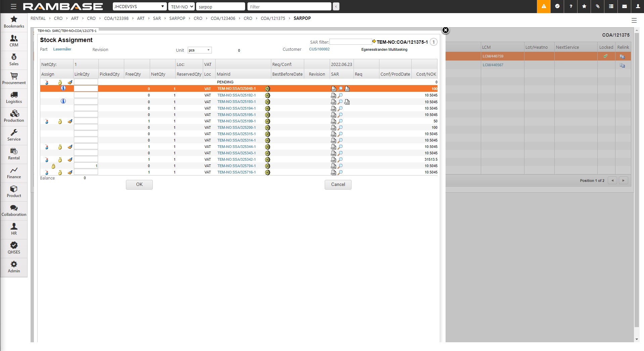Click info icon in SSA/325193-1 row
This screenshot has width=644, height=351.
[x=63, y=101]
